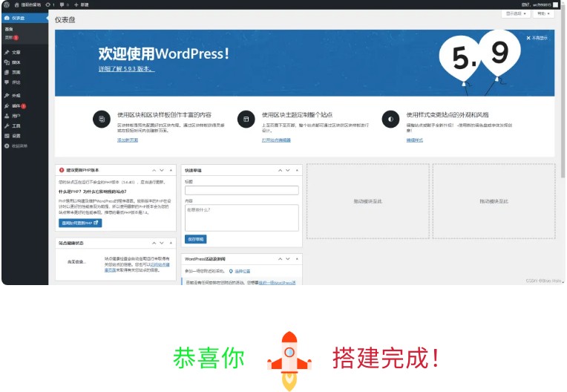Image resolution: width=567 pixels, height=392 pixels.
Task: Click blue learn how to update PHP button
Action: [80, 223]
